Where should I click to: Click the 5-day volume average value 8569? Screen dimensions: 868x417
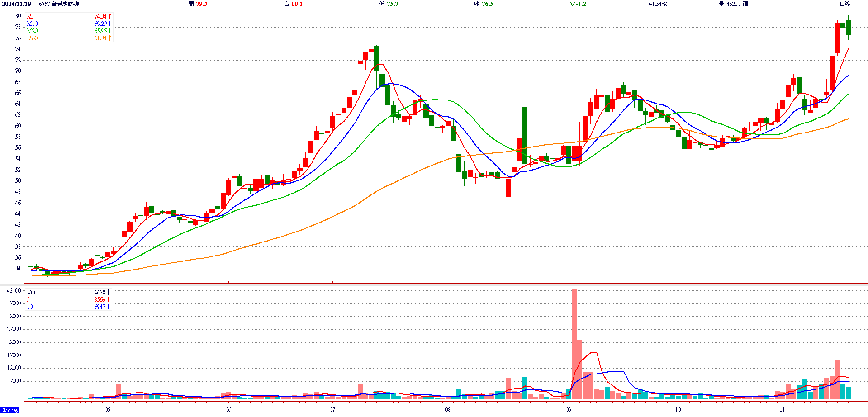click(100, 299)
